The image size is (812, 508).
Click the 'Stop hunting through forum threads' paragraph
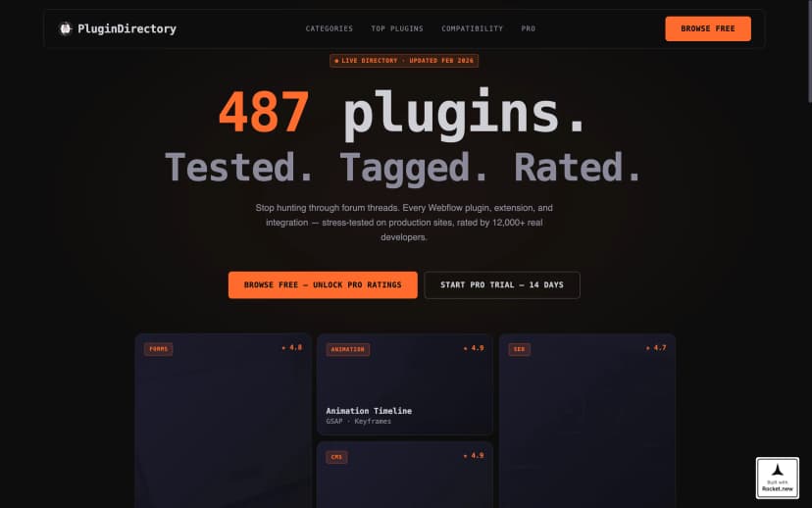[404, 223]
